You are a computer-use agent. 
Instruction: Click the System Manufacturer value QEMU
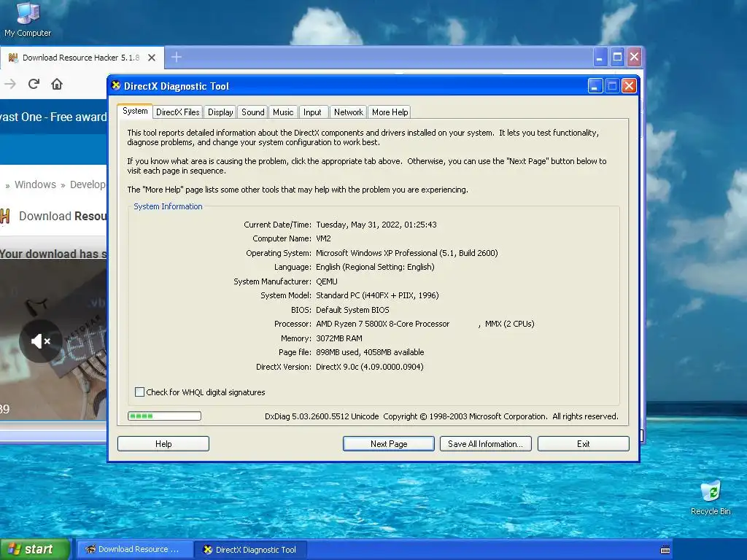click(x=327, y=281)
